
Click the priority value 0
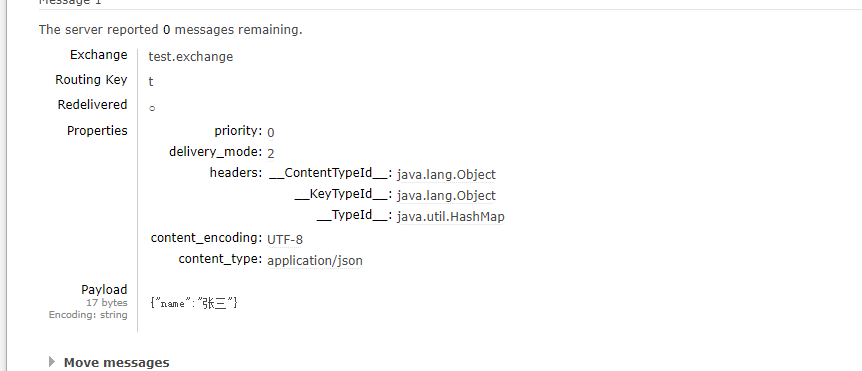tap(270, 132)
